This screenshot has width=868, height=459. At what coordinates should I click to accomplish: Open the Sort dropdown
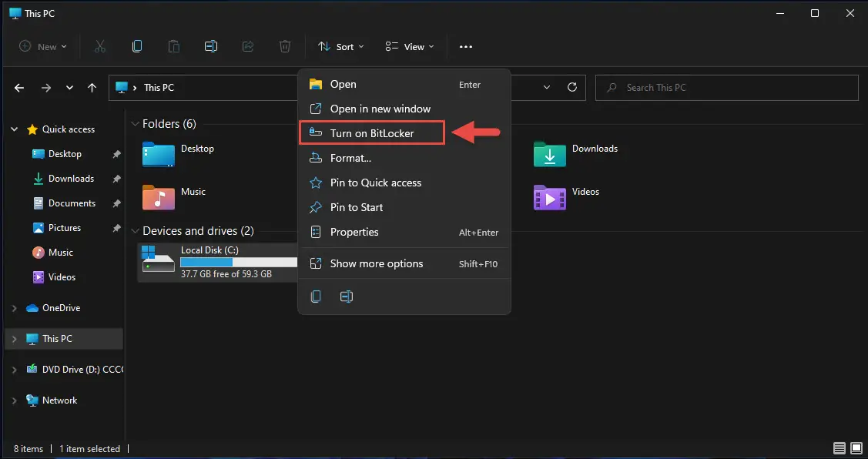341,46
